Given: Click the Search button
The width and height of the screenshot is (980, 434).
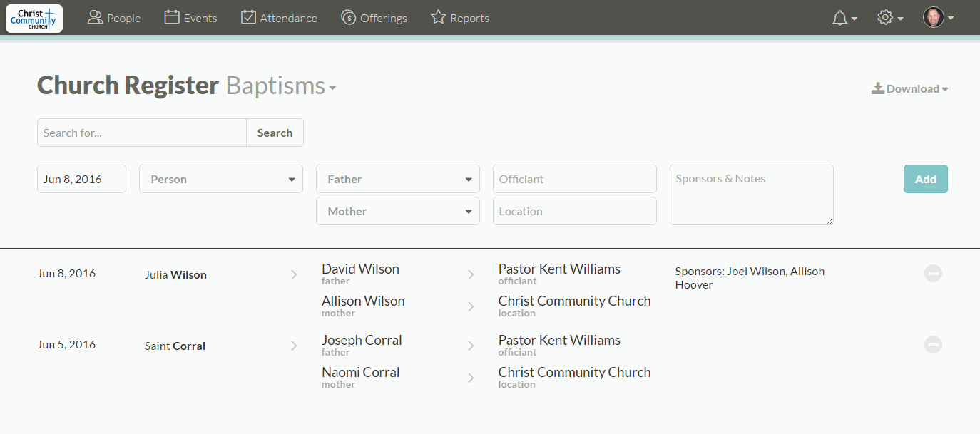Looking at the screenshot, I should [x=275, y=133].
